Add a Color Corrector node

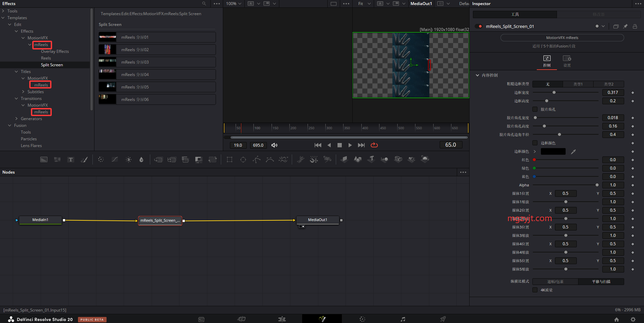coord(101,159)
